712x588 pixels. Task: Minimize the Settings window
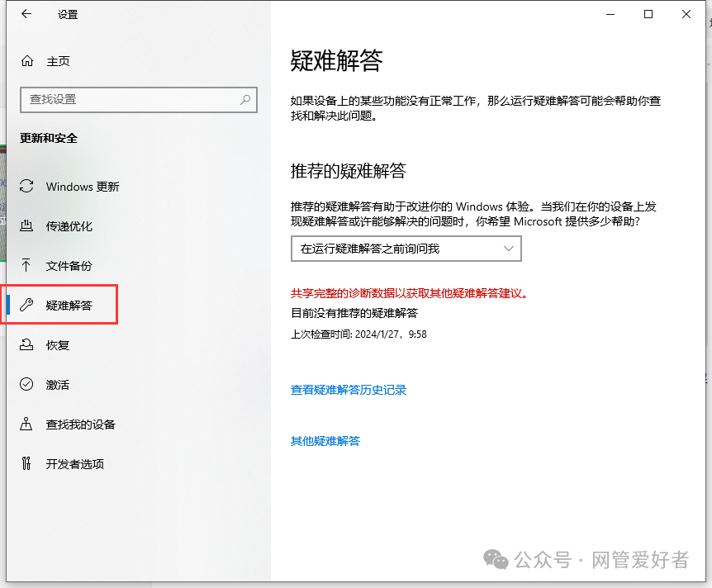(x=610, y=15)
